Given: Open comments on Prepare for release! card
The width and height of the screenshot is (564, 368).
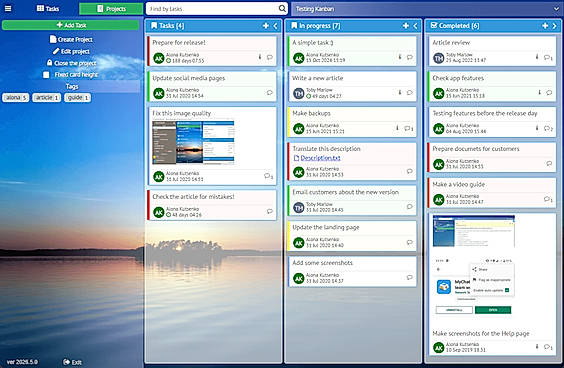Looking at the screenshot, I should tap(270, 57).
